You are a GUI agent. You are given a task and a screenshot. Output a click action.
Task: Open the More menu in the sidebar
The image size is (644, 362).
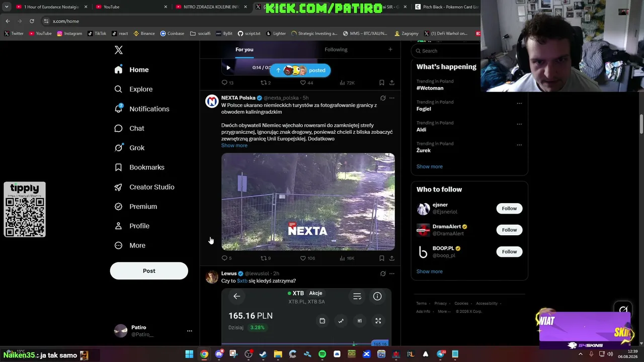[130, 245]
